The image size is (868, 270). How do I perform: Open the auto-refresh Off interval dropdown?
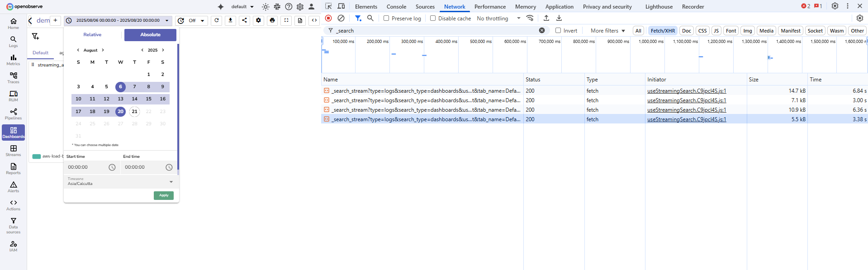tap(196, 21)
